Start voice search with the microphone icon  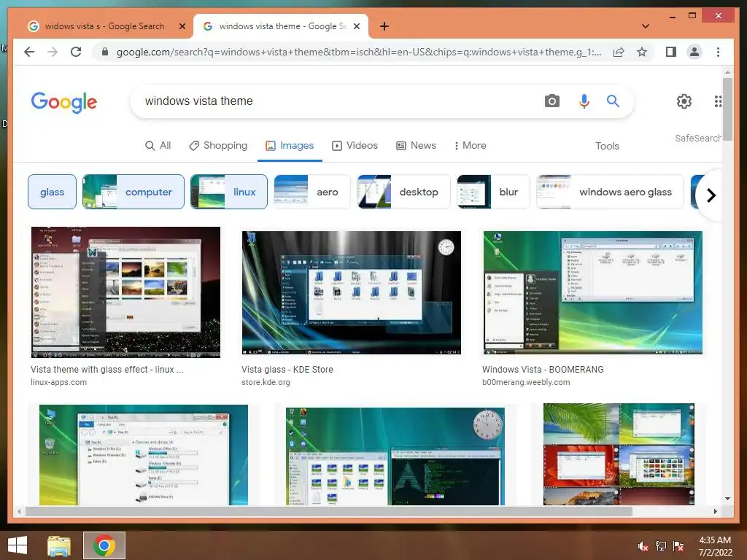click(x=584, y=101)
